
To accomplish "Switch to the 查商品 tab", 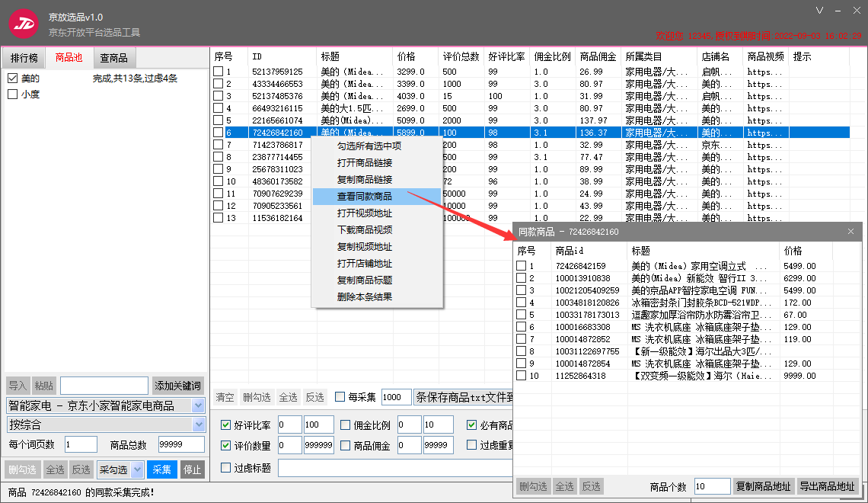I will click(x=113, y=58).
